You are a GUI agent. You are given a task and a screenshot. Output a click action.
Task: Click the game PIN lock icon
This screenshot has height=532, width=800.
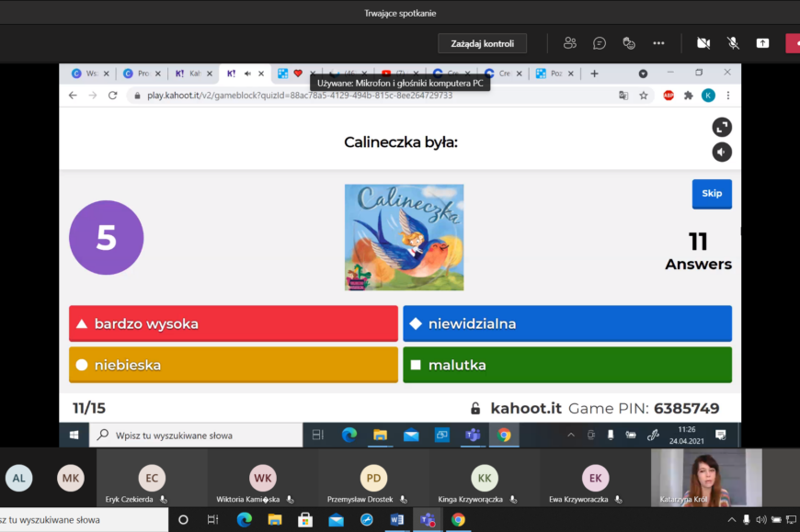(x=475, y=408)
